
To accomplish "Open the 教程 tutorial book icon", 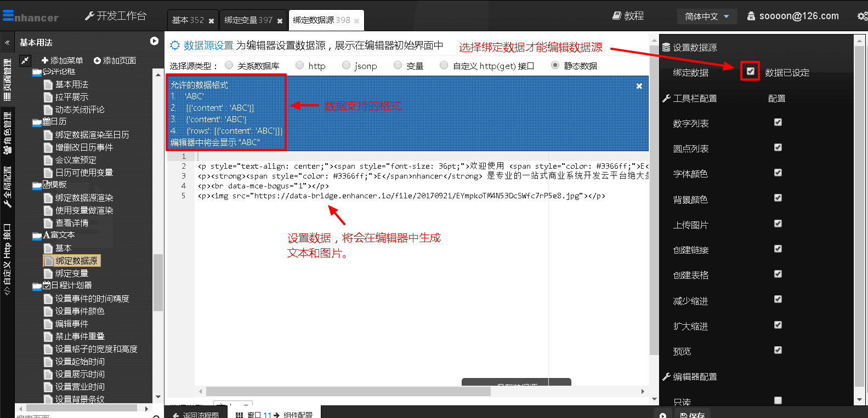I will click(x=617, y=16).
